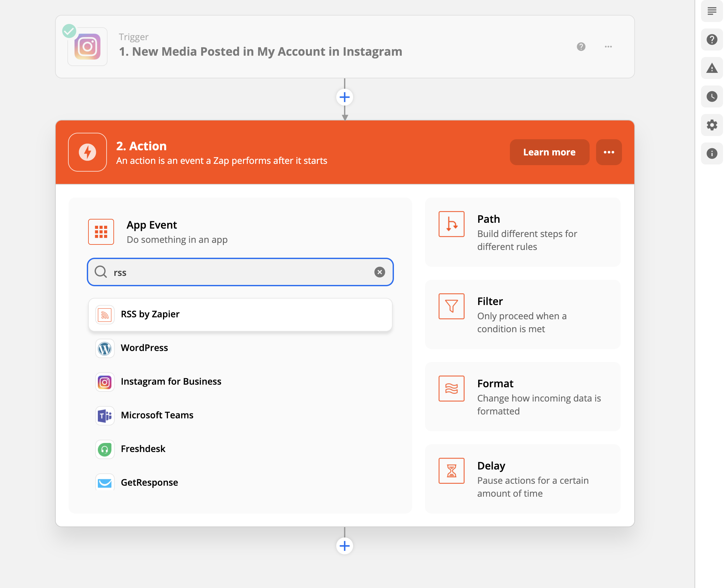Choose the Path branching icon
Screen dimensions: 725x588
point(451,224)
